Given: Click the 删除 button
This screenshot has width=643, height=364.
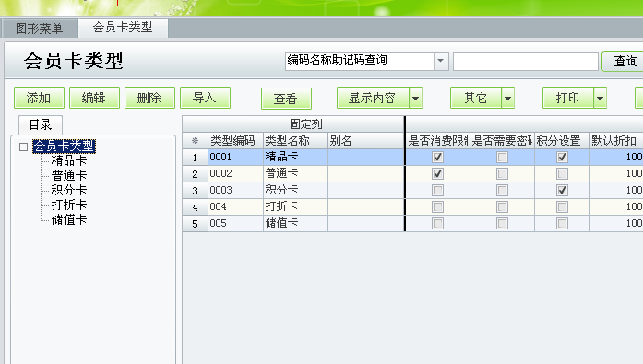Looking at the screenshot, I should 149,98.
